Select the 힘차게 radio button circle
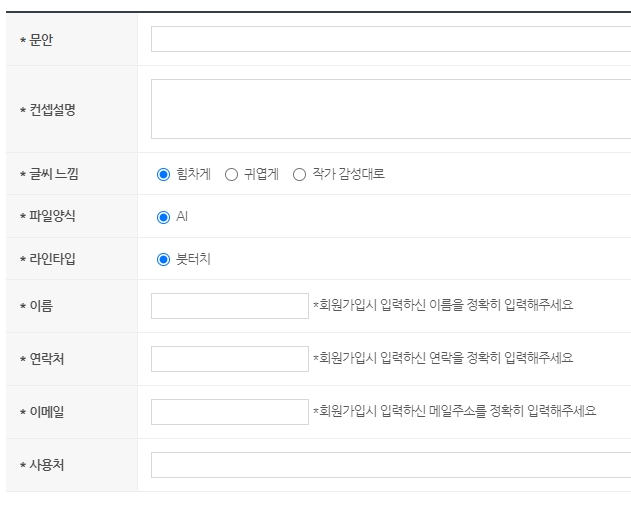This screenshot has height=508, width=631. [163, 174]
